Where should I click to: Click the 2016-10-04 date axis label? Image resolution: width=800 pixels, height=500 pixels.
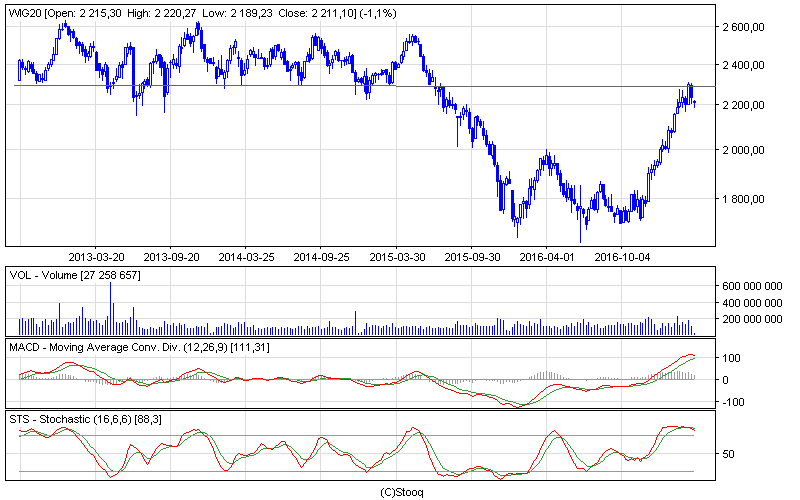622,257
